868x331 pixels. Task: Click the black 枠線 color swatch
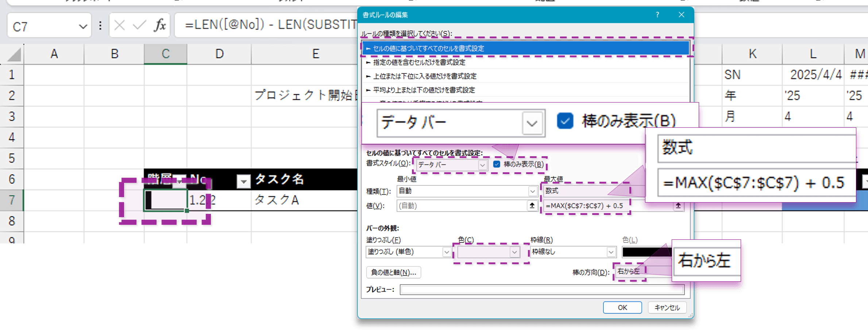click(x=644, y=252)
